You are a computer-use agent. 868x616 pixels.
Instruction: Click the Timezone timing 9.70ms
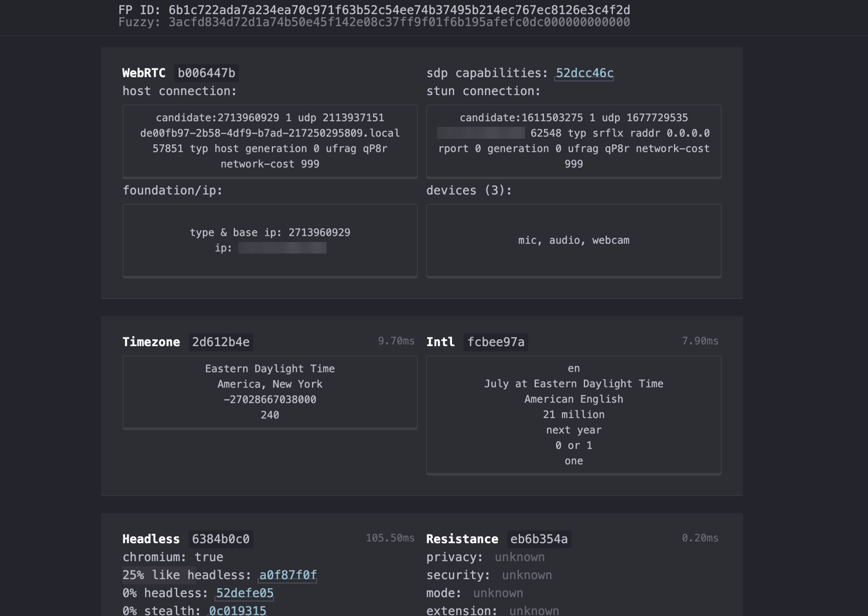[396, 341]
